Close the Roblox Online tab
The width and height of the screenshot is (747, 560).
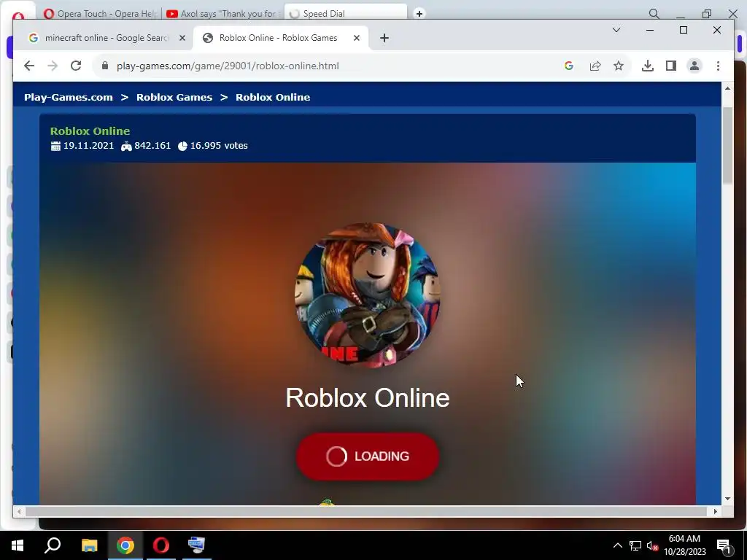tap(356, 38)
